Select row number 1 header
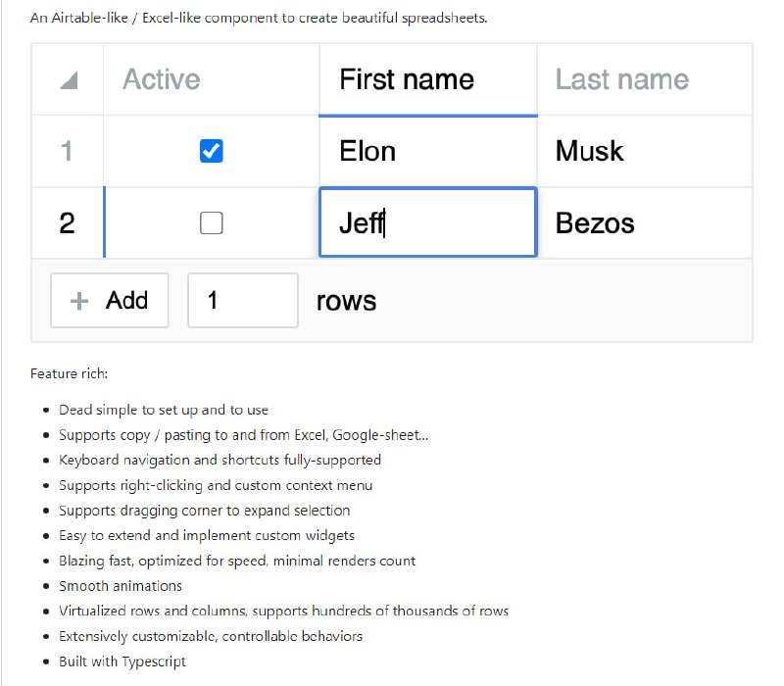Screen dimensions: 784x686 pos(67,151)
